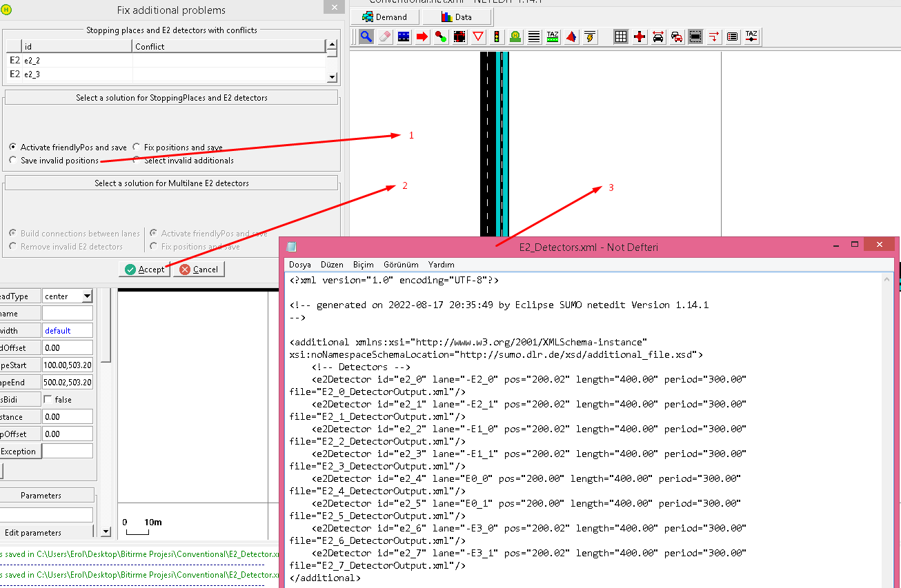Click the Conflict column header
901x588 pixels.
point(229,47)
